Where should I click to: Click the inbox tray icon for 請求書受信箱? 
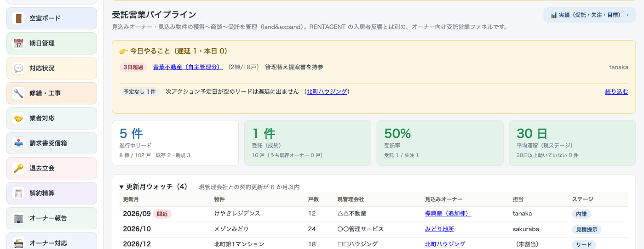click(18, 143)
